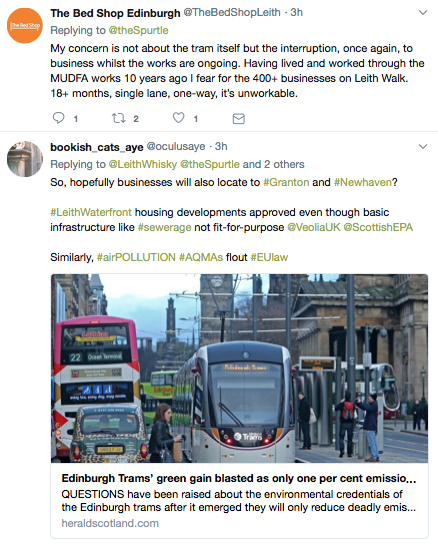
Task: Open the Edinburgh tram article image
Action: 239,368
